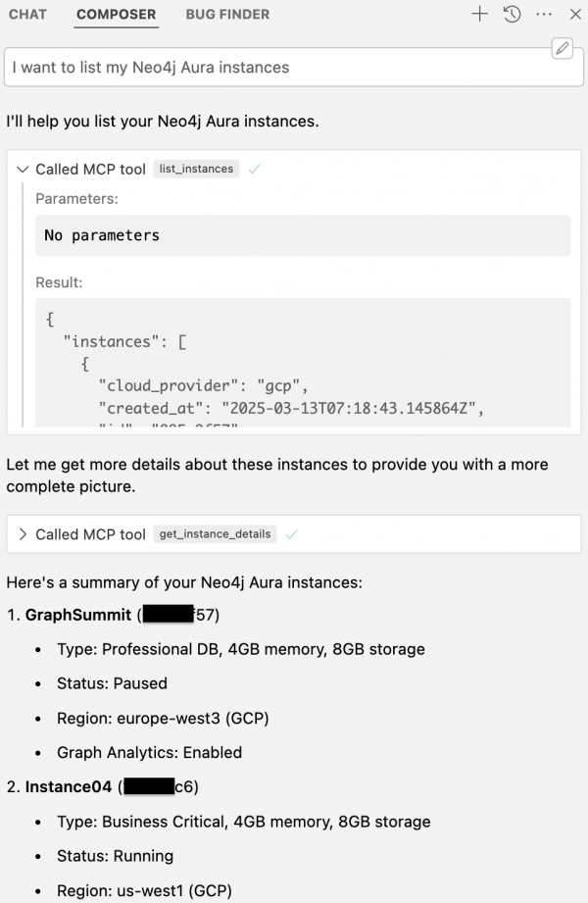Click the checkmark beside get_instance_details
This screenshot has width=588, height=903.
tap(289, 534)
